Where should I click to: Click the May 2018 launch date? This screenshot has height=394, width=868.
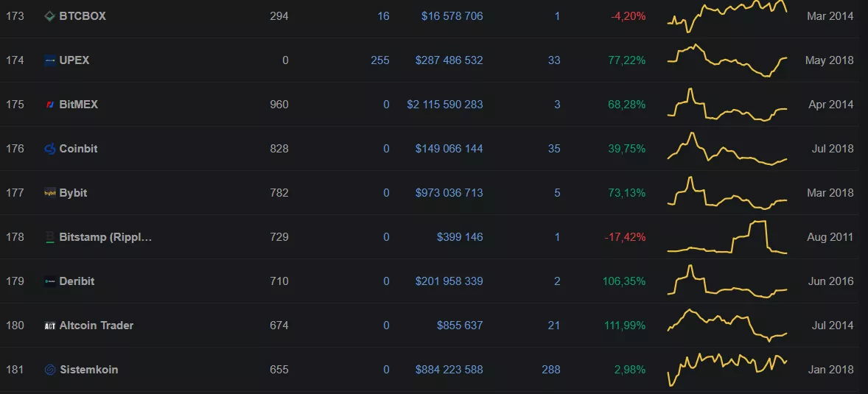pos(829,60)
